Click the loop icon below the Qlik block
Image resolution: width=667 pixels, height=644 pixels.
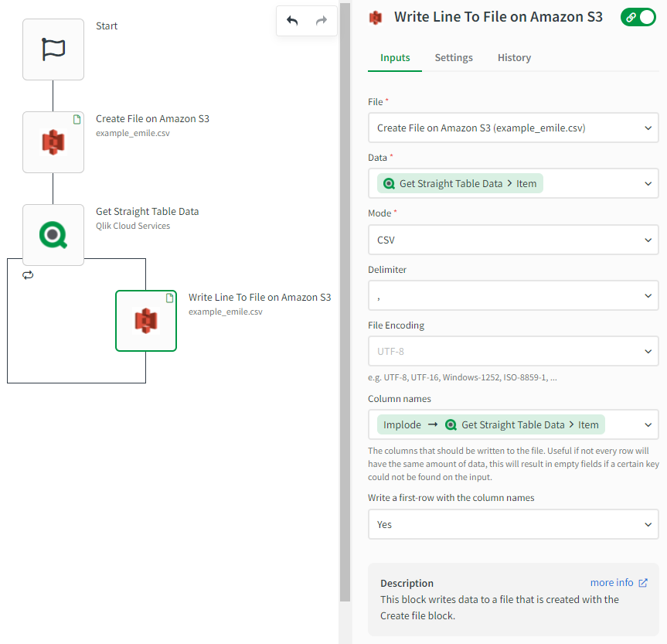click(x=28, y=275)
